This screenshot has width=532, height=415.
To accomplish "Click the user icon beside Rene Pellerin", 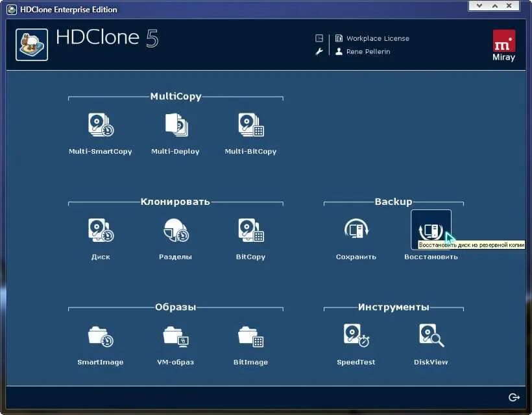I will (x=339, y=51).
